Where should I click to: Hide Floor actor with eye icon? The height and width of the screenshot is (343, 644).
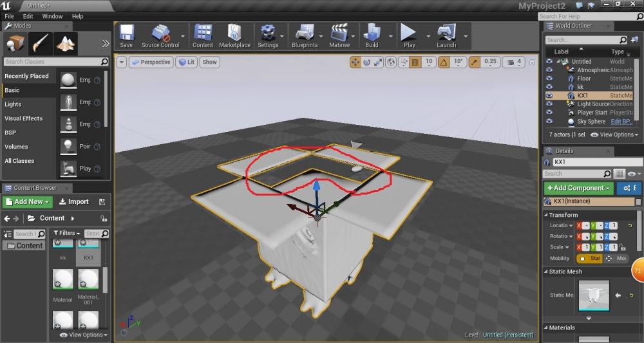(x=549, y=79)
